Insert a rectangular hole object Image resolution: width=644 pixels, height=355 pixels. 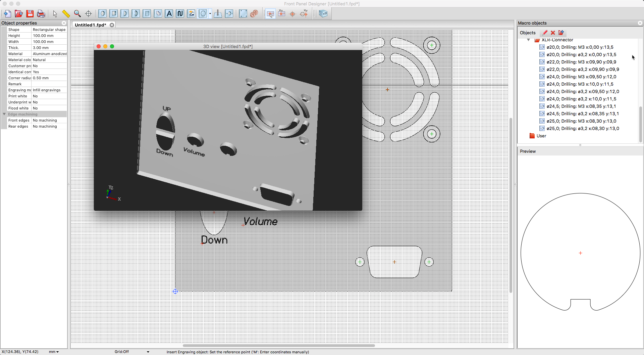tap(114, 14)
